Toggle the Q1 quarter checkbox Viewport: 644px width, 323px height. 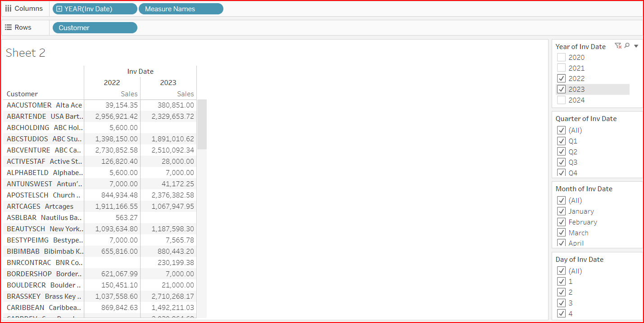click(561, 141)
